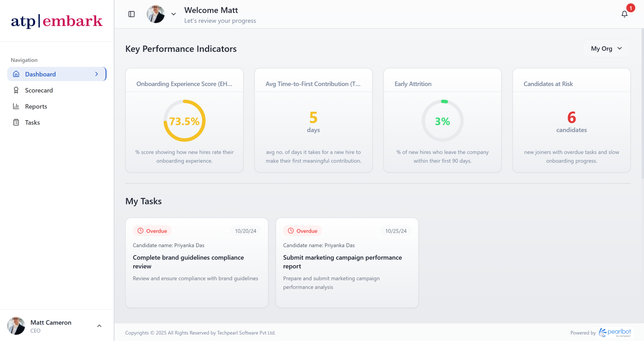Click the Reports bar chart icon
The height and width of the screenshot is (341, 644).
coord(16,106)
